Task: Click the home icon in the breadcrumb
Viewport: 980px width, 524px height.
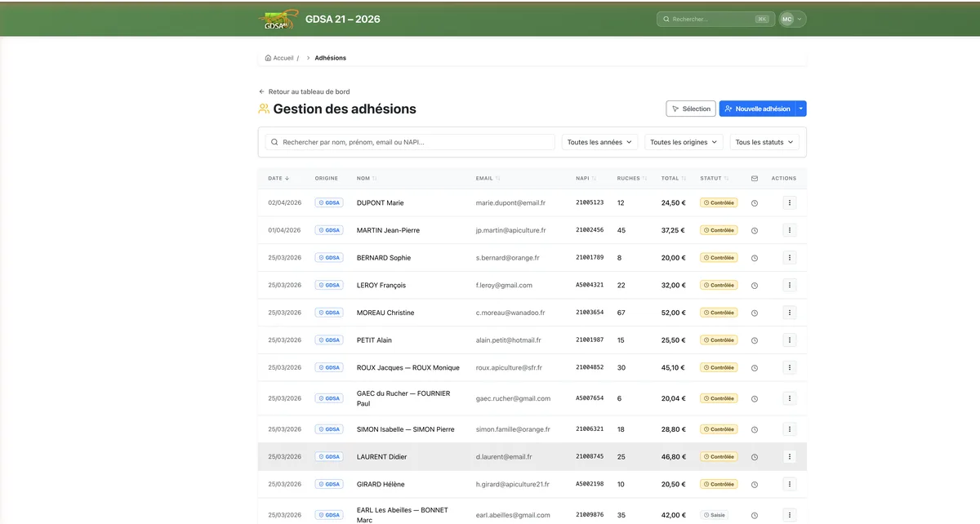Action: pyautogui.click(x=267, y=57)
